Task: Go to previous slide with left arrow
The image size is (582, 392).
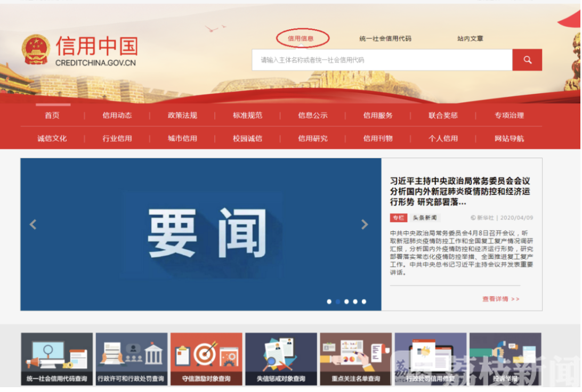Action: point(33,224)
